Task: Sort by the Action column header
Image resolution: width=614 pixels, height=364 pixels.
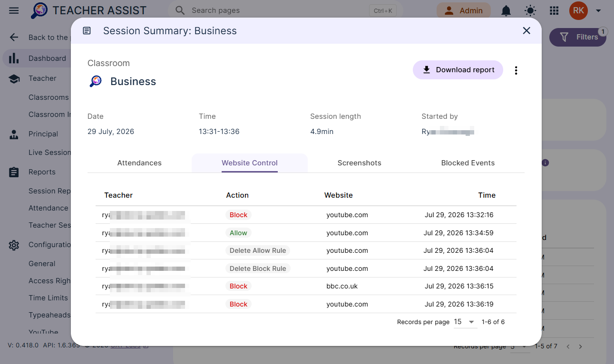Action: 237,195
